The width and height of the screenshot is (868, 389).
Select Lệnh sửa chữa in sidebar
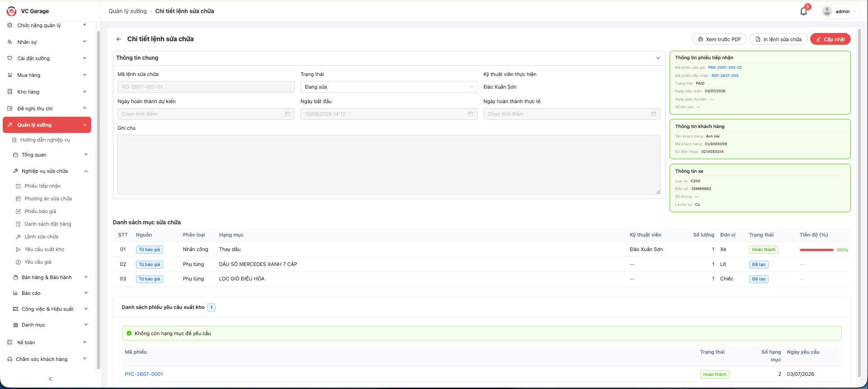click(41, 237)
